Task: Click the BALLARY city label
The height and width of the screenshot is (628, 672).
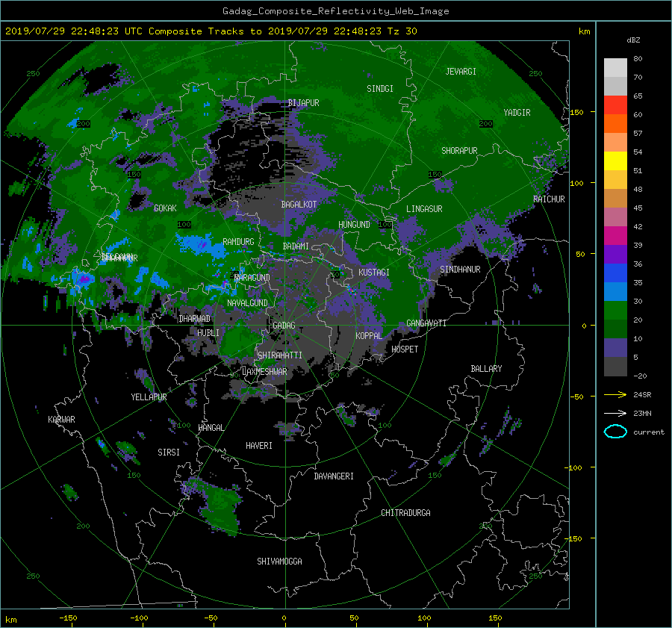Action: 486,369
